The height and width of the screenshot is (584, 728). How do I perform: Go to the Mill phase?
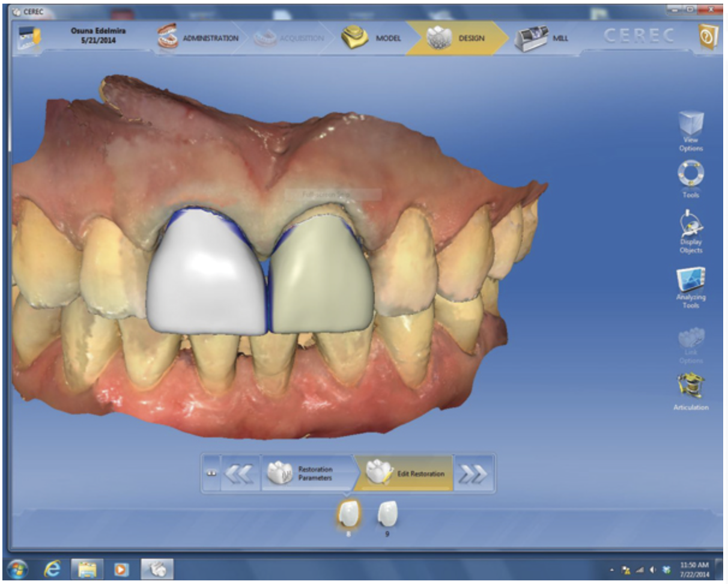541,38
